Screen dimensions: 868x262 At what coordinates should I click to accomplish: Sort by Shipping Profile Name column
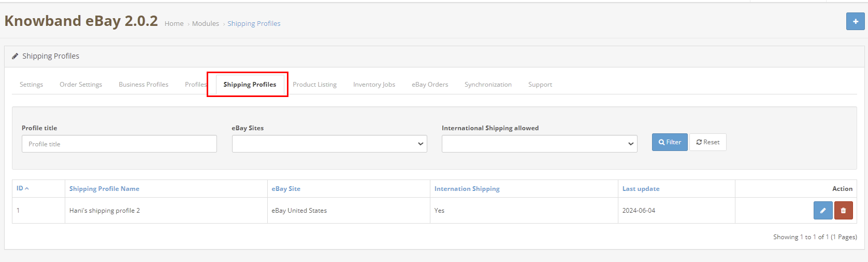pyautogui.click(x=104, y=189)
